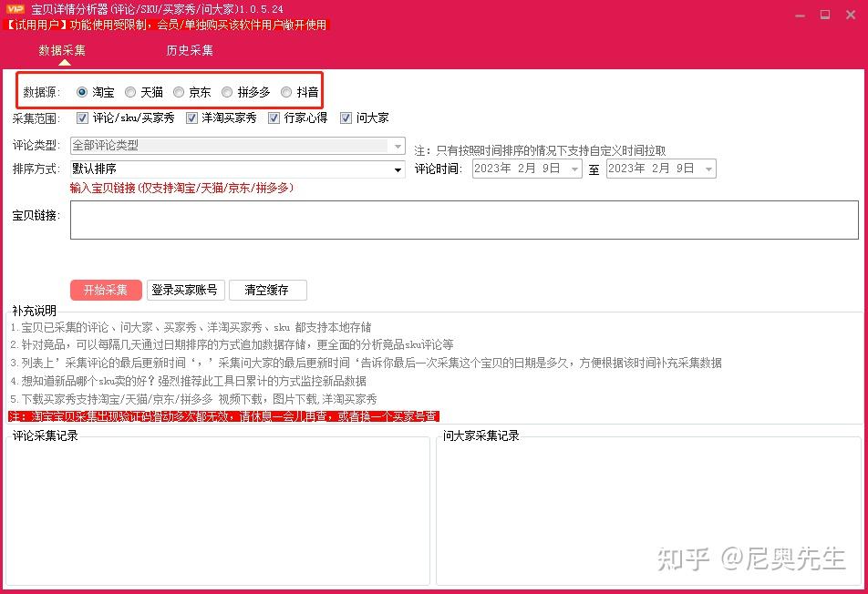
Task: Uncheck the 洋淘买家秀 checkbox
Action: (x=191, y=118)
